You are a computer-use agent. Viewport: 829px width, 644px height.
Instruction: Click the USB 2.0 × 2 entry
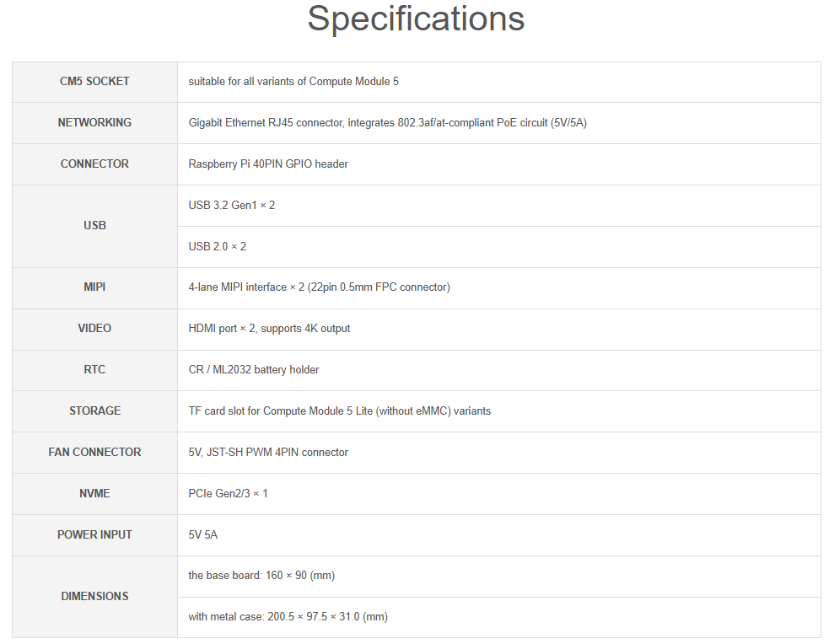pos(218,247)
